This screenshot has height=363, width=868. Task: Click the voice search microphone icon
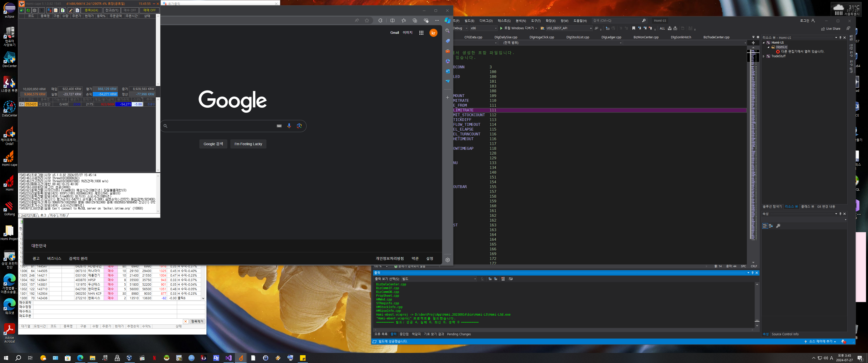(x=289, y=126)
